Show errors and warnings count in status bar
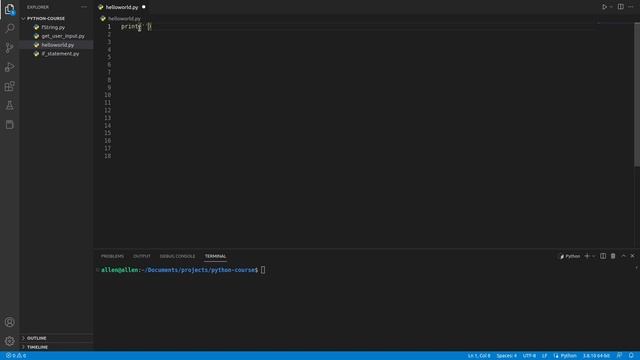The height and width of the screenshot is (360, 640). tap(16, 356)
